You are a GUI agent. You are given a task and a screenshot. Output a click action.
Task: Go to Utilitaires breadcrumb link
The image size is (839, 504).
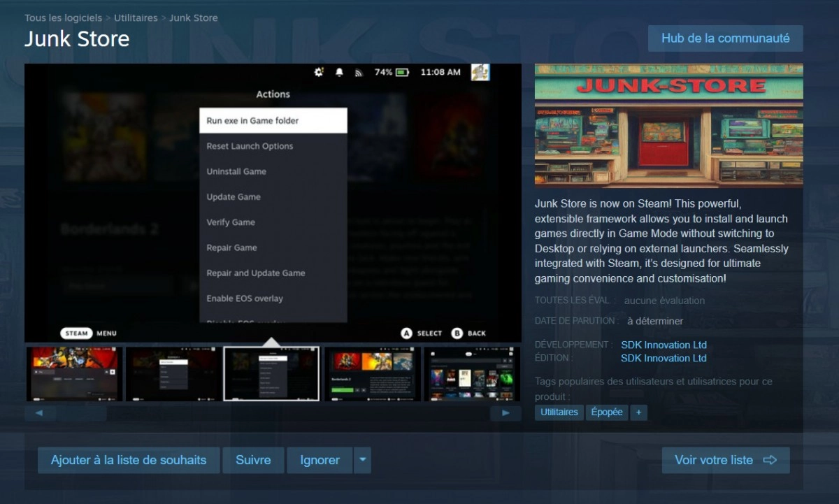click(136, 17)
